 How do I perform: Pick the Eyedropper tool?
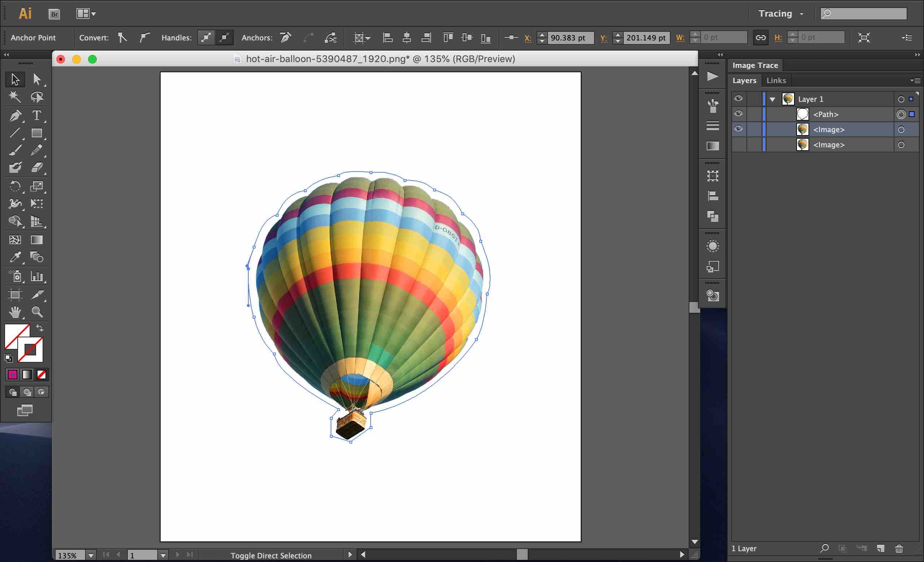[x=15, y=258]
